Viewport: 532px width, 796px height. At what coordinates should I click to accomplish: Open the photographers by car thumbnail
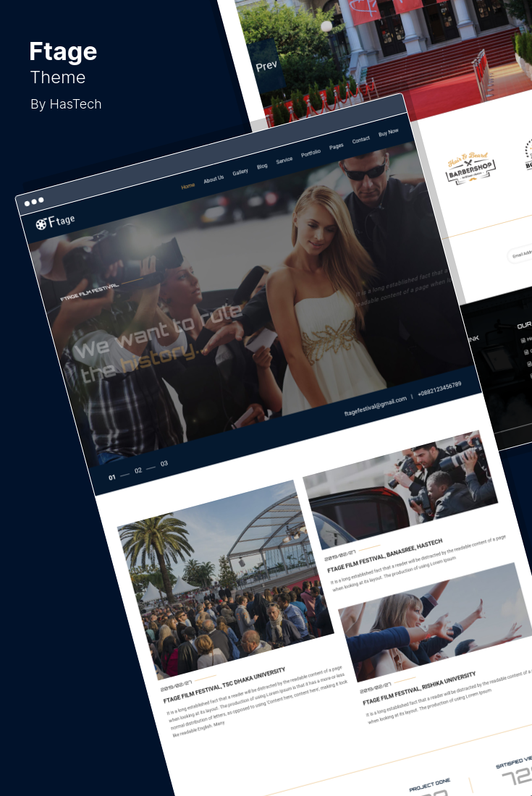[400, 490]
